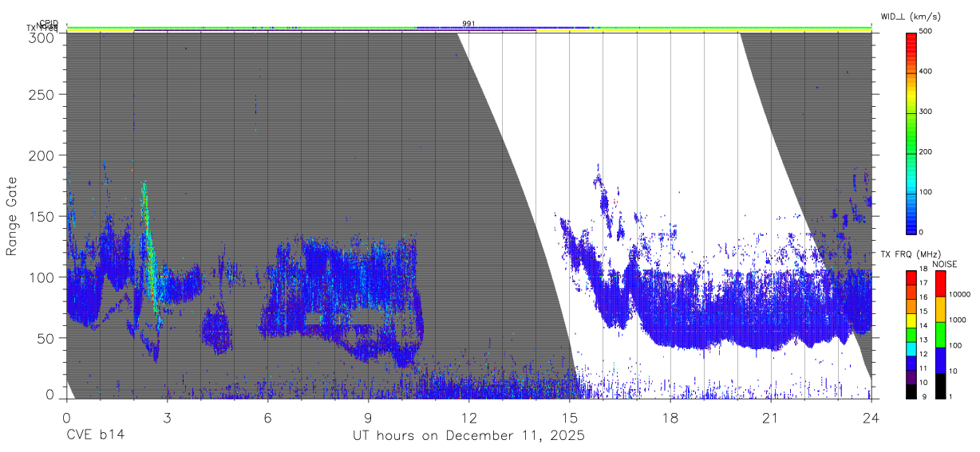The width and height of the screenshot is (980, 452).
Task: Pick the black swatch in TX FRQ legend
Action: 911,391
